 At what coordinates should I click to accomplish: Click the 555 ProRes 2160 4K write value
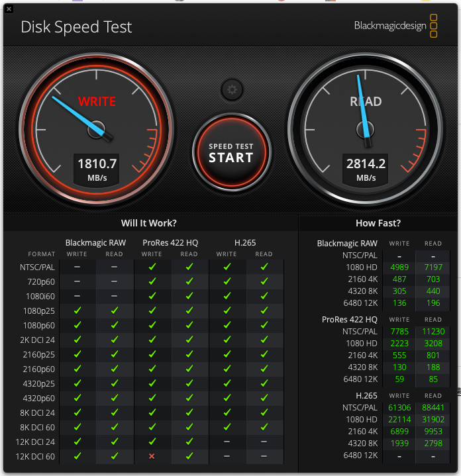coord(399,355)
